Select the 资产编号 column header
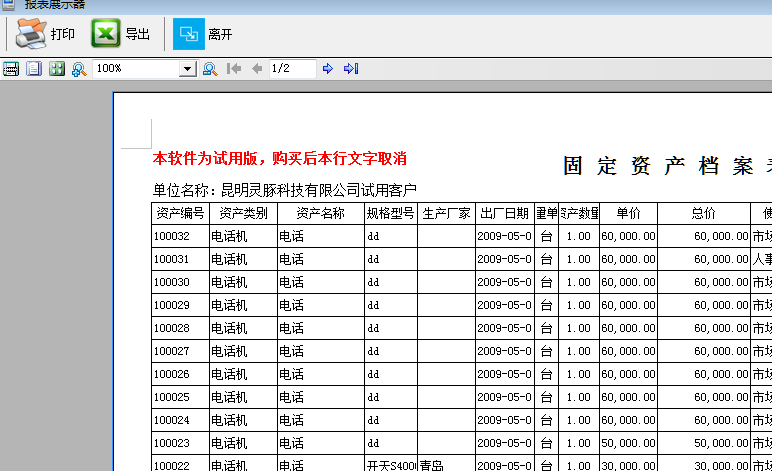Screen dimensions: 772x471 [181, 213]
